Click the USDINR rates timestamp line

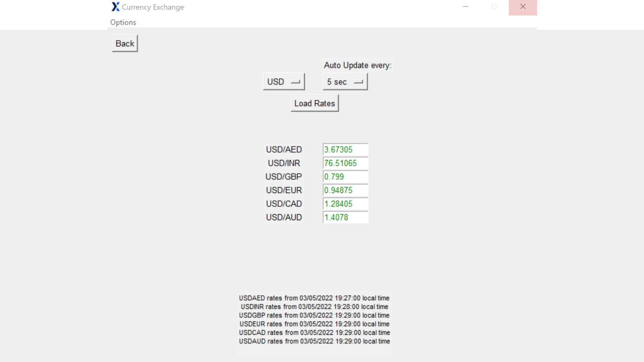click(314, 307)
